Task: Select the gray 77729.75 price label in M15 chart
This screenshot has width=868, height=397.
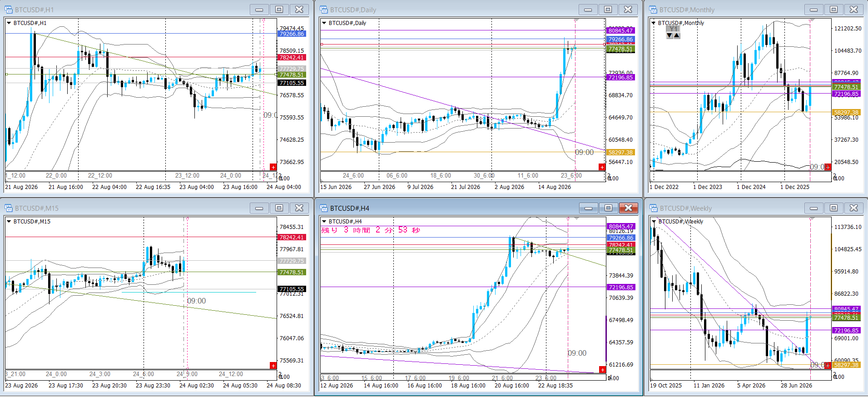Action: [x=292, y=261]
